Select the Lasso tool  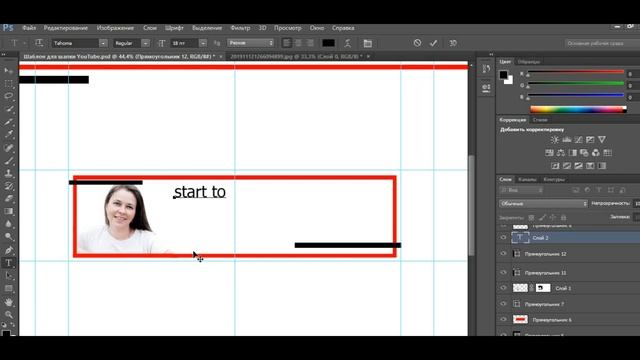[x=9, y=96]
